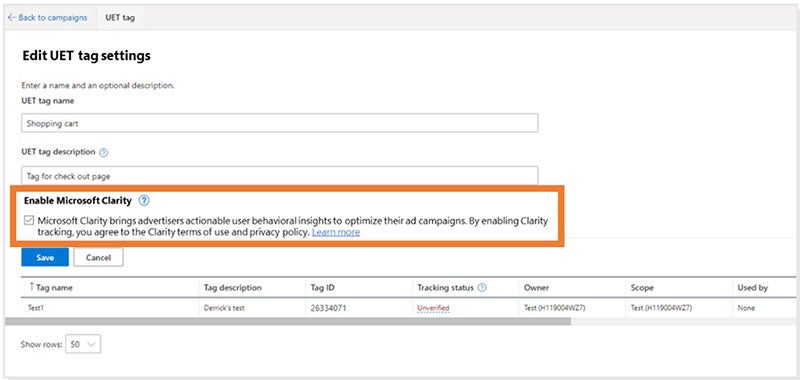Click the Owner column header
Image resolution: width=800 pixels, height=380 pixels.
coord(537,288)
